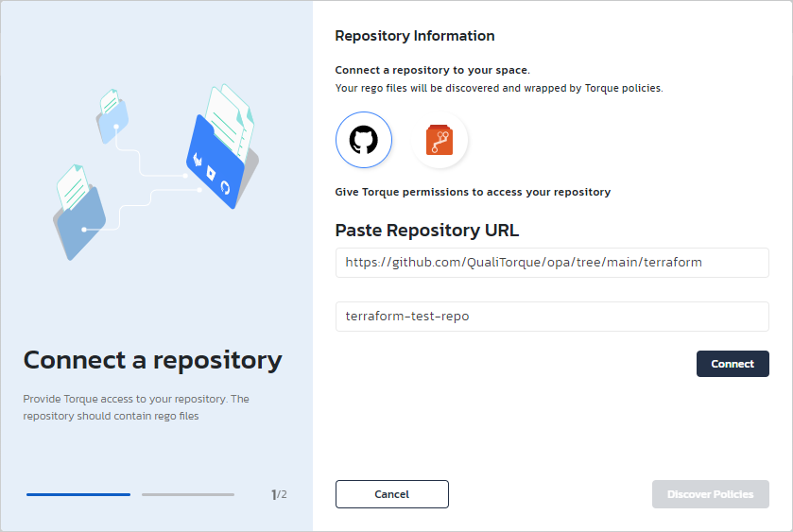Click the terraform-test-repo name field

552,317
